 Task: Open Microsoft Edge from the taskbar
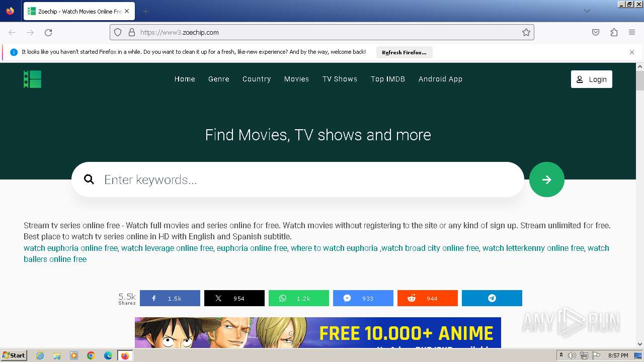coord(108,355)
